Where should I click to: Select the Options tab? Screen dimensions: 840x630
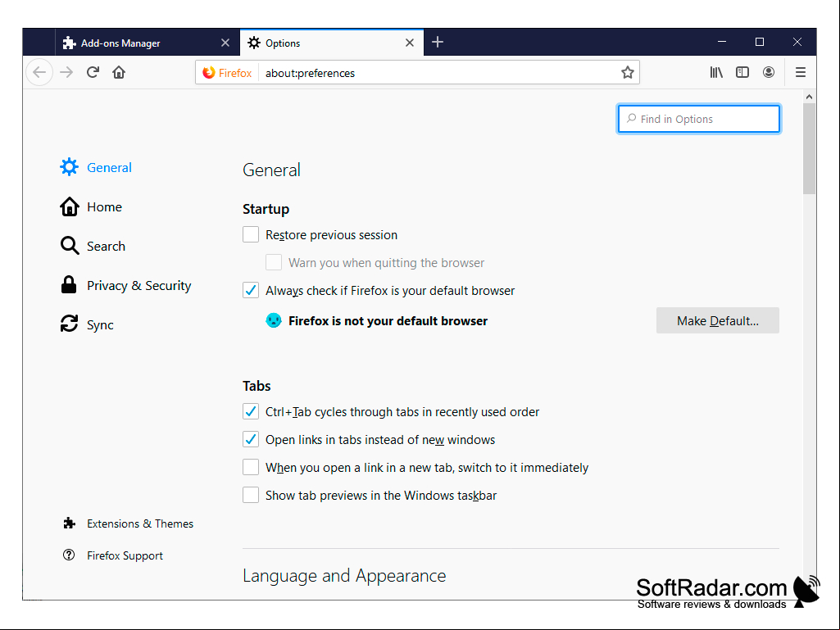click(332, 43)
